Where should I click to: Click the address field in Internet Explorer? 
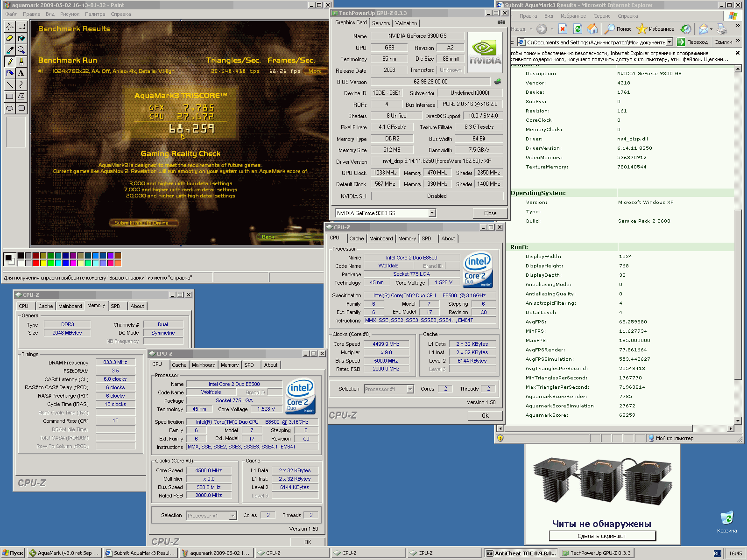tap(596, 42)
